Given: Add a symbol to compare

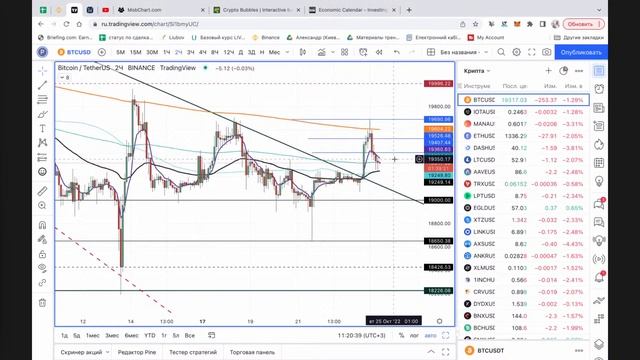Looking at the screenshot, I should point(102,52).
